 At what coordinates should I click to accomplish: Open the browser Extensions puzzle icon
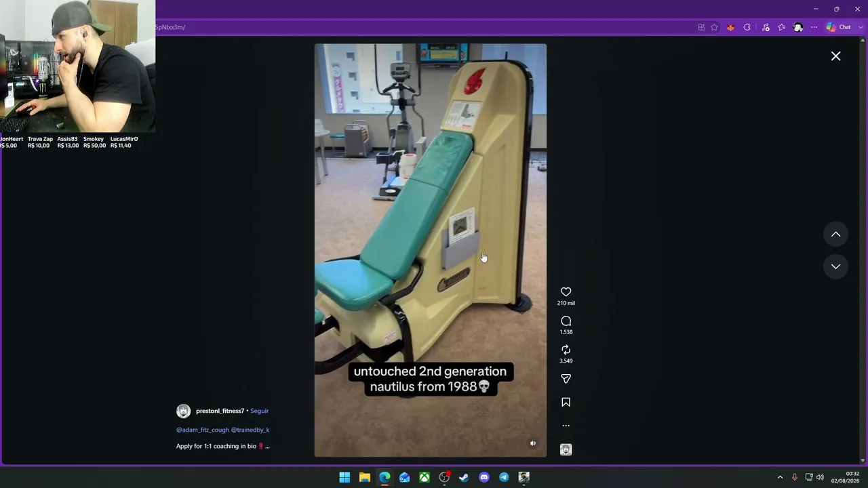747,27
